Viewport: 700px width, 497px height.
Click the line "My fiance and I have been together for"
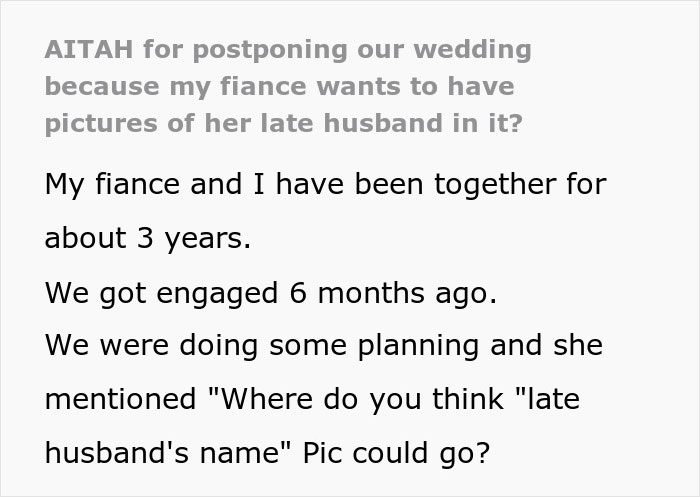point(326,184)
